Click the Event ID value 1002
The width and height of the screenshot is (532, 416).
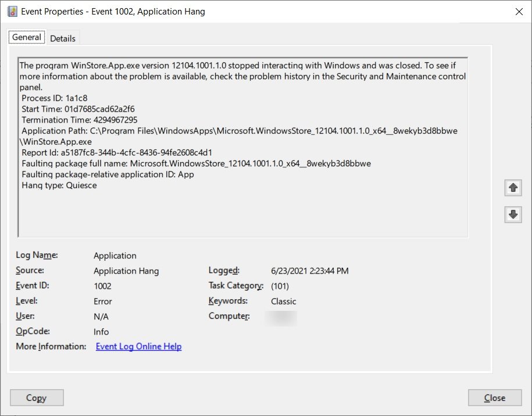[x=102, y=286]
